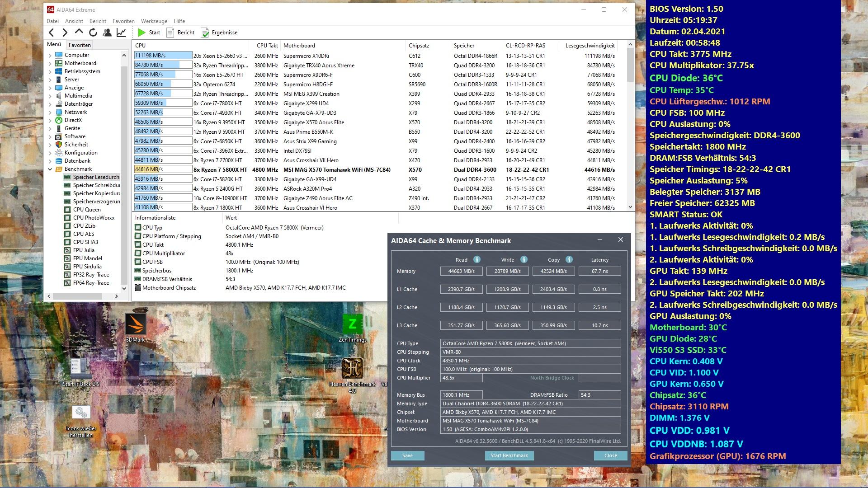
Task: Expand the Motherboard tree node
Action: pyautogui.click(x=50, y=63)
